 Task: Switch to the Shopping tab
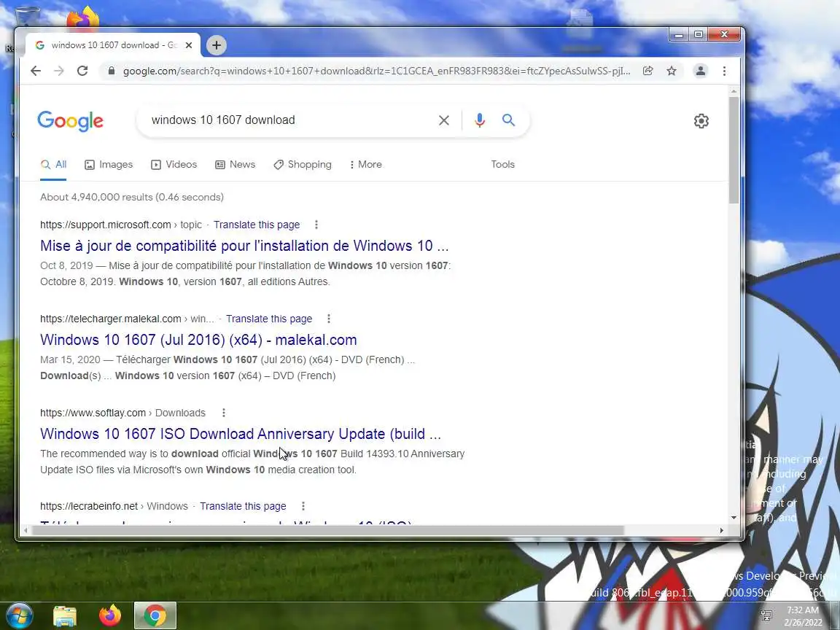pyautogui.click(x=303, y=165)
